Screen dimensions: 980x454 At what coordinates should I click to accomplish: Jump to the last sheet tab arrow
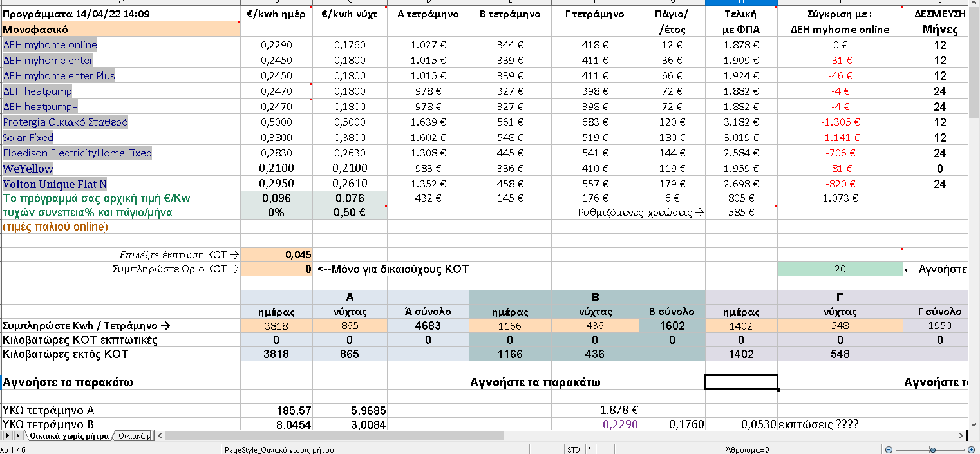[17, 436]
